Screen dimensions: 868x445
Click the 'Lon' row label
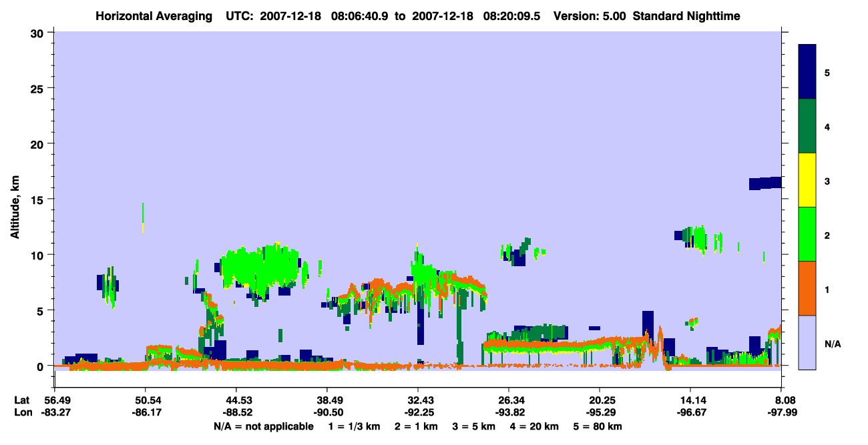(22, 413)
